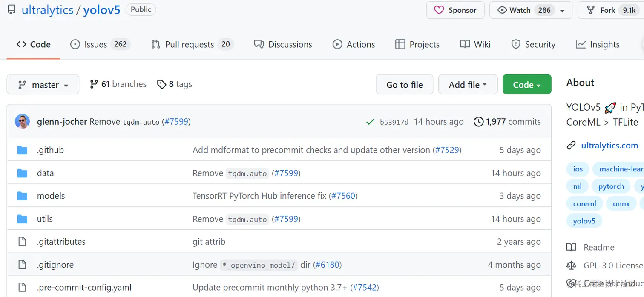This screenshot has width=644, height=297.
Task: Open the Discussions tab
Action: [x=283, y=44]
